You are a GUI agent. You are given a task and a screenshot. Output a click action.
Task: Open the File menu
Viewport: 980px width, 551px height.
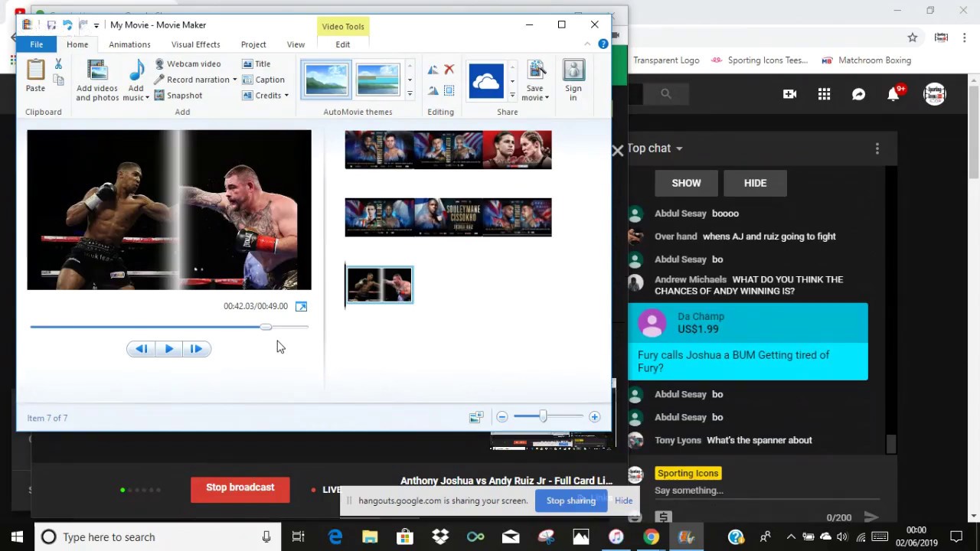(x=37, y=44)
